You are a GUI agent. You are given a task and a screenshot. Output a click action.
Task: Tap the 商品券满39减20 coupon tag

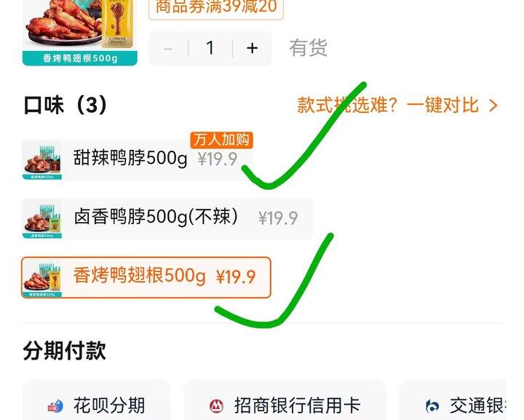tap(216, 7)
